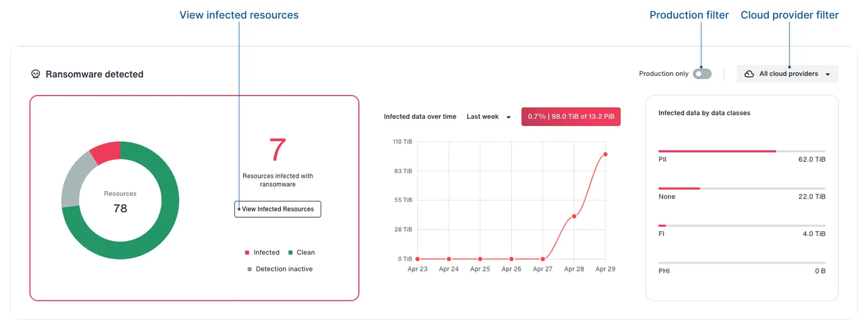
Task: Click the Infected data by data classes title
Action: pos(704,113)
